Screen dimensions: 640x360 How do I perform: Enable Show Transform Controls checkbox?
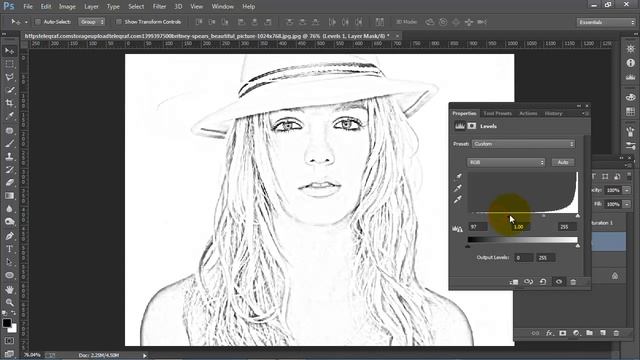(119, 22)
